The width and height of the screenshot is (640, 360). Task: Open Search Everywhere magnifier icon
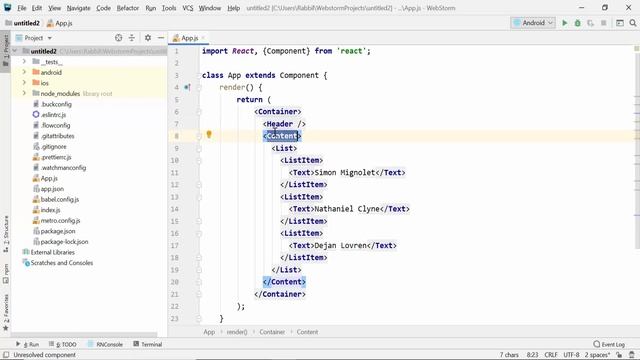coord(633,23)
